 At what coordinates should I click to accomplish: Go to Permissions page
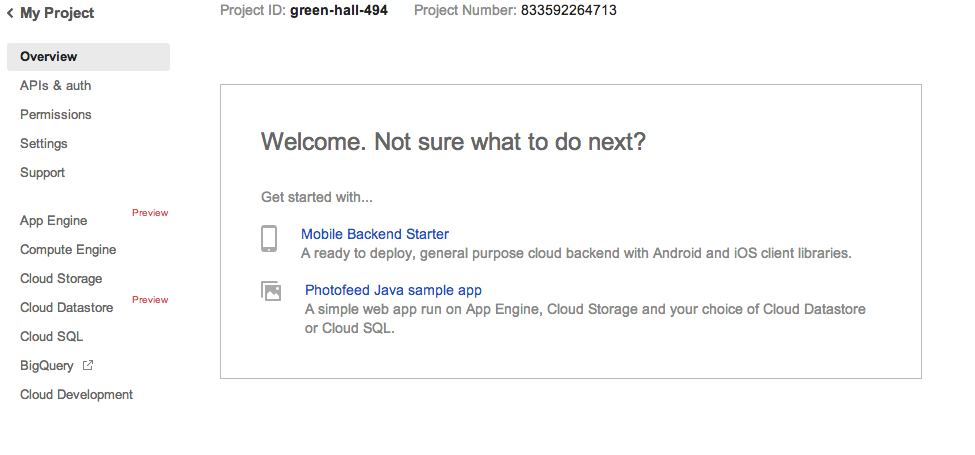pyautogui.click(x=55, y=114)
